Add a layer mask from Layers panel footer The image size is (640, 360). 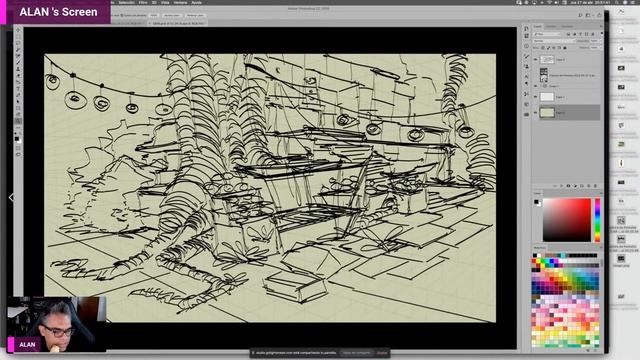[568, 186]
